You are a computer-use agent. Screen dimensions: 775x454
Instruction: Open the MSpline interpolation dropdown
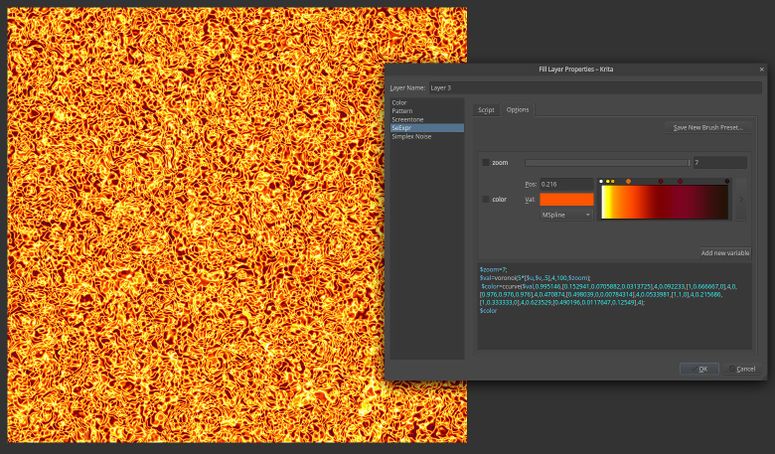tap(566, 214)
